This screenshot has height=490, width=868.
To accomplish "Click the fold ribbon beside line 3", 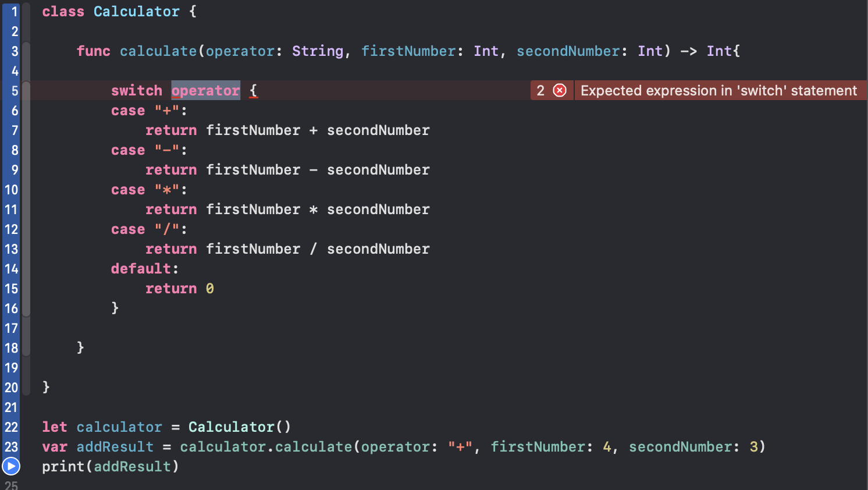I will 26,51.
